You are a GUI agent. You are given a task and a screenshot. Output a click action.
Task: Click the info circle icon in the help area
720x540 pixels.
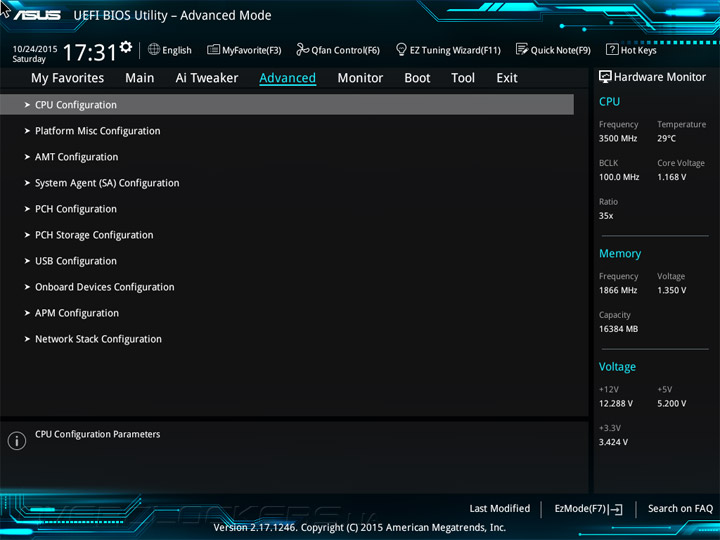[x=17, y=441]
